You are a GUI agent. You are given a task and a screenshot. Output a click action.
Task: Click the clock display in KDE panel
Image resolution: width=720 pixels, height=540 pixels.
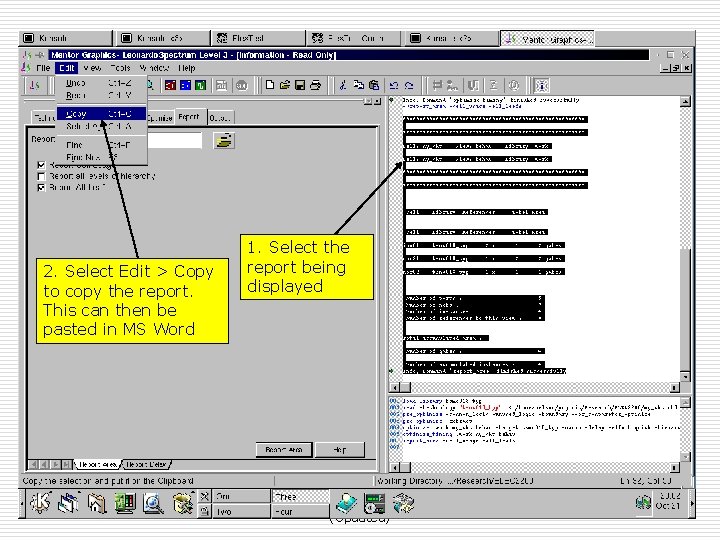668,501
